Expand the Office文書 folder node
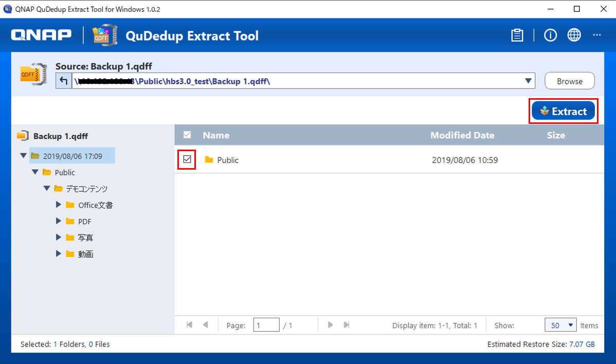 [x=58, y=205]
